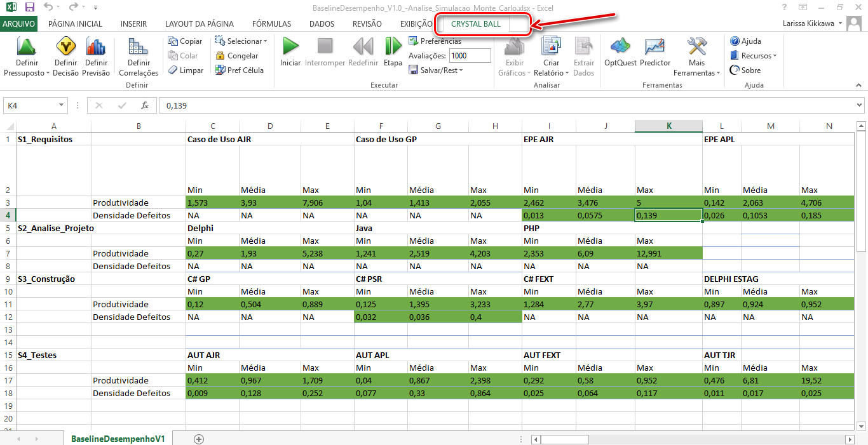
Task: Click the Definir Pressuposto icon
Action: pos(27,47)
